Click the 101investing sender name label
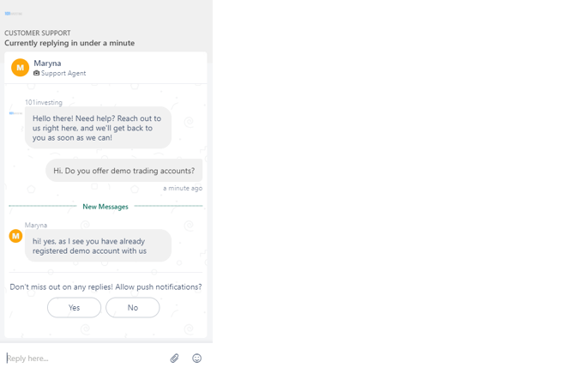Image resolution: width=566 pixels, height=392 pixels. point(44,103)
